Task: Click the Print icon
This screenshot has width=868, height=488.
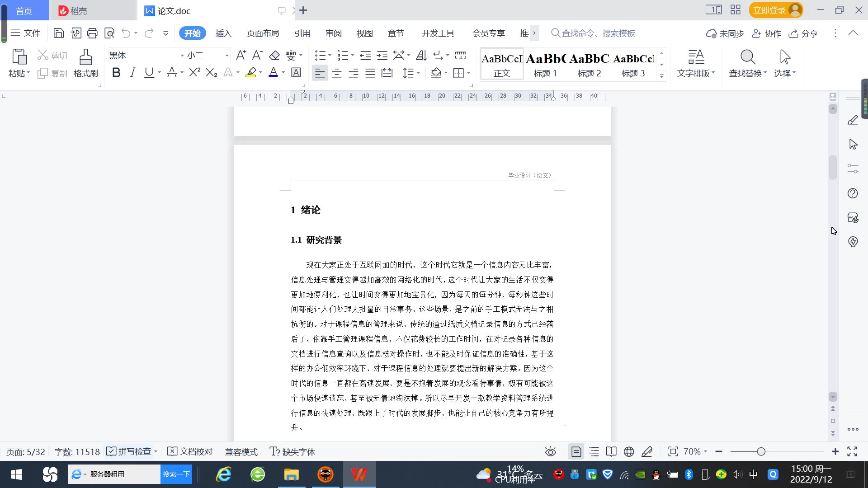Action: click(x=92, y=33)
